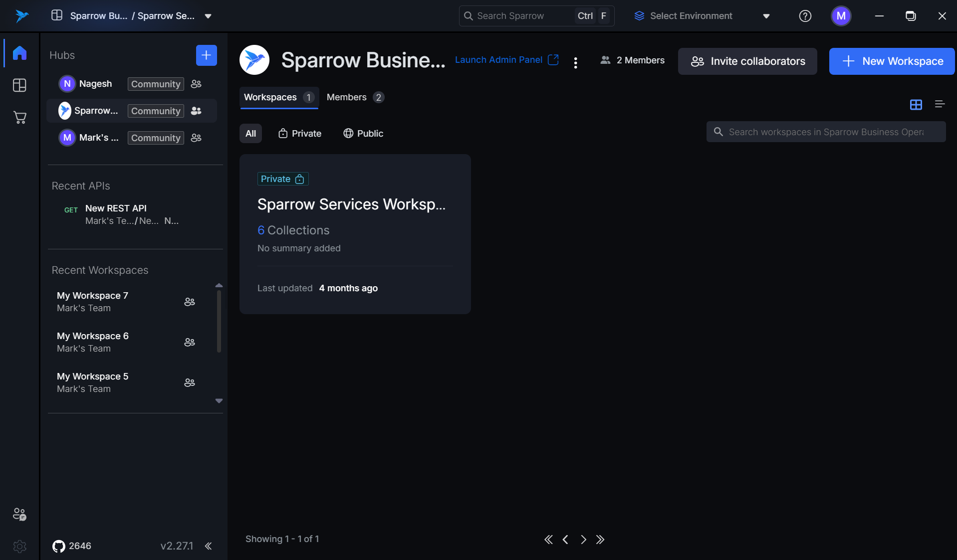The image size is (957, 560).
Task: Click the 6 Collections text on card
Action: pos(293,230)
